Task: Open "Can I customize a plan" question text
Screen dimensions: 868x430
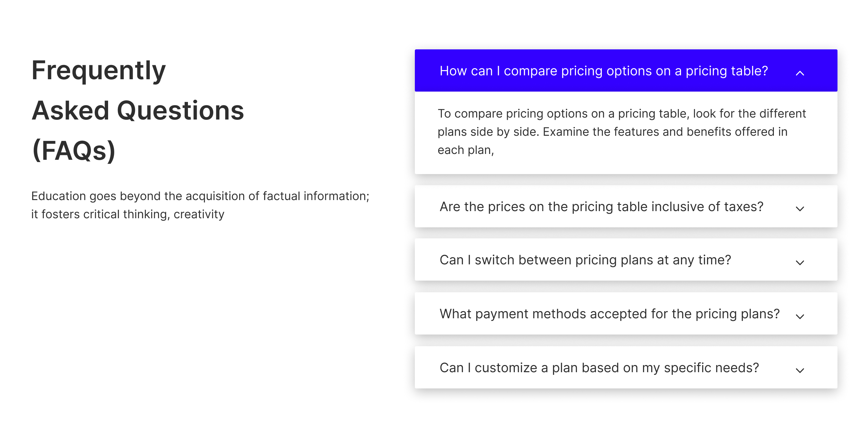Action: point(599,368)
